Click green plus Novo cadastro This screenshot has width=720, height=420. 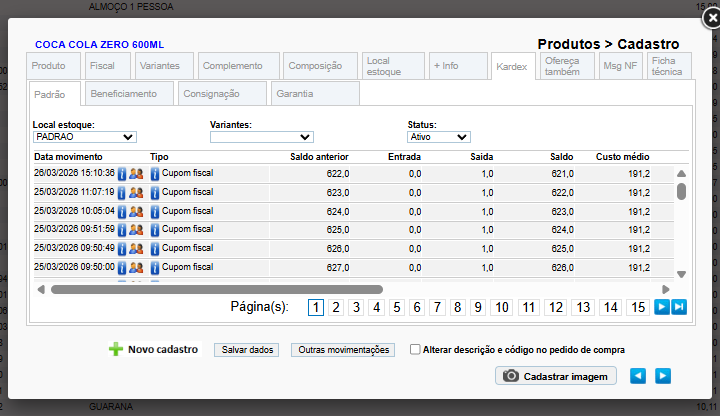(154, 349)
